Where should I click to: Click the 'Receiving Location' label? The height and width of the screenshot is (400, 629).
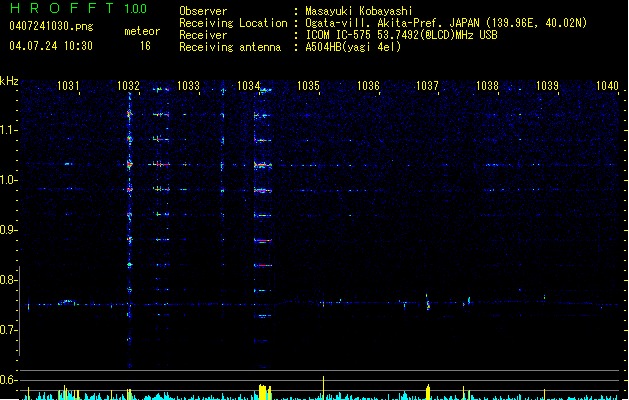tap(233, 23)
